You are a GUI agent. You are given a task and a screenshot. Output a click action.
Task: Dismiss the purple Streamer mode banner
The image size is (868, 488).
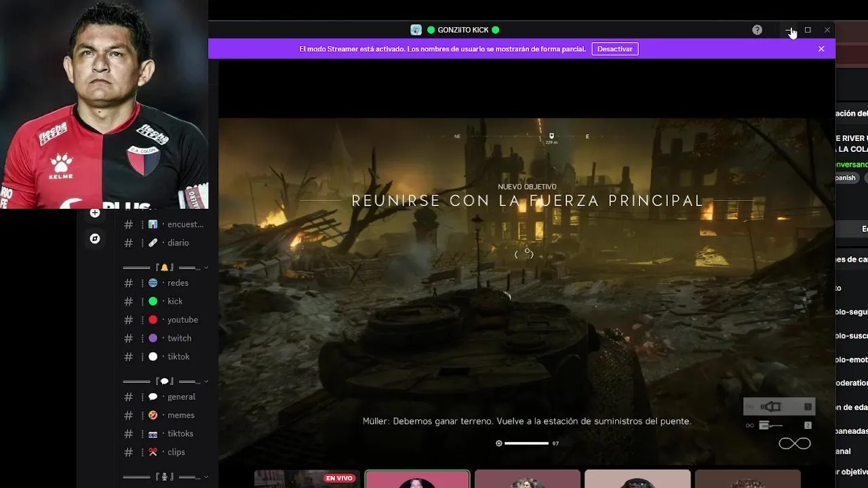[x=821, y=49]
